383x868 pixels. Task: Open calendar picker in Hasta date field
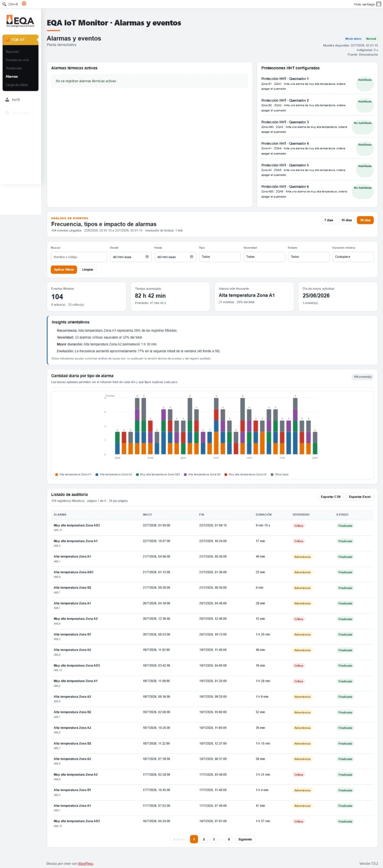191,257
